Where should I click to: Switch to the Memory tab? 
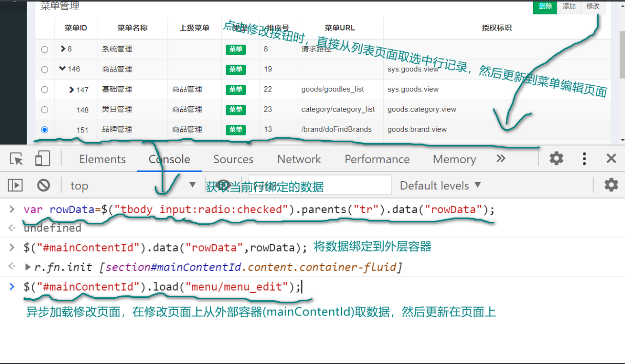454,159
